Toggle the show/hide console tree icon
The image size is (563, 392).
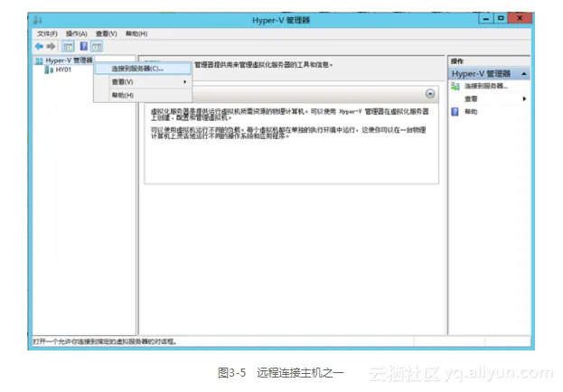pos(68,46)
